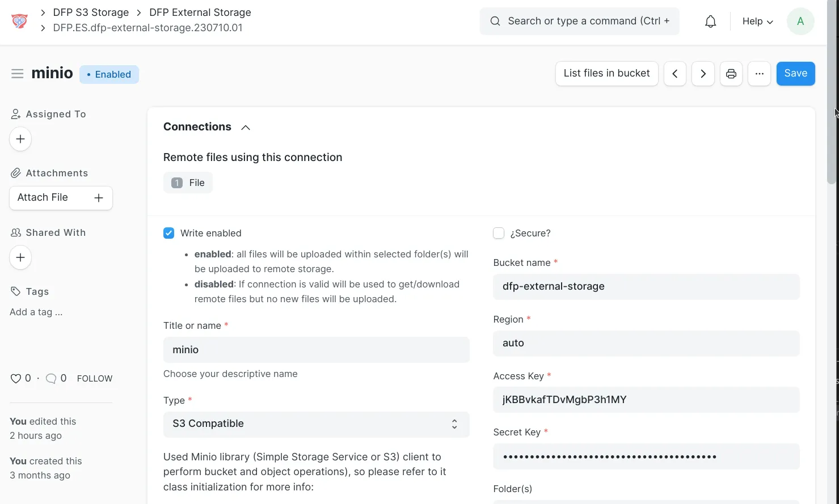
Task: Save the minio connection
Action: tap(795, 74)
